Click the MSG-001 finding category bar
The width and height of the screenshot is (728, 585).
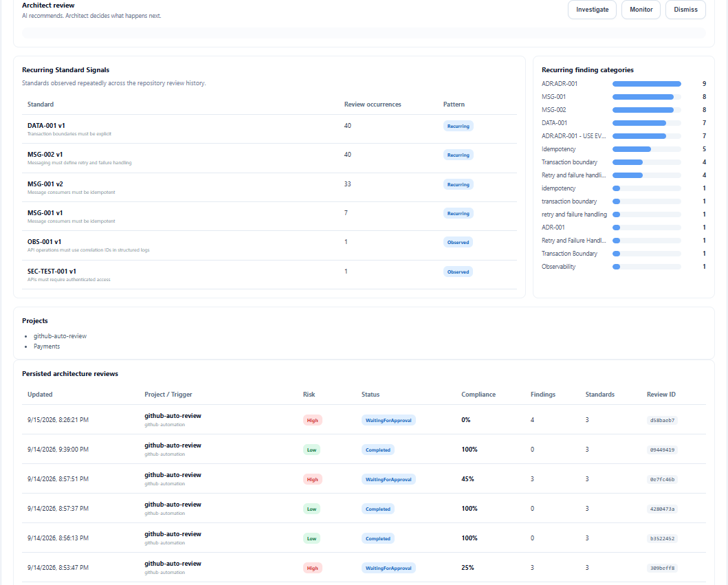[x=647, y=97]
